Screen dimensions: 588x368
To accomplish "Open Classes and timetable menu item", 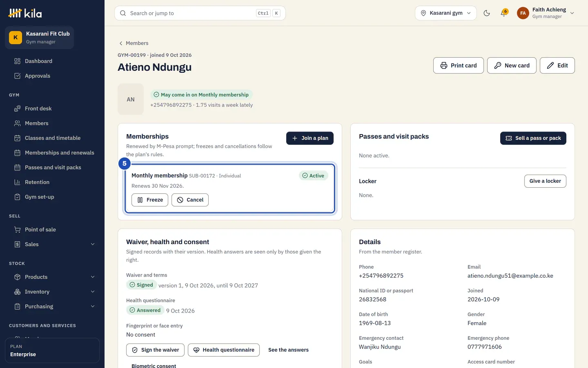I will (52, 138).
